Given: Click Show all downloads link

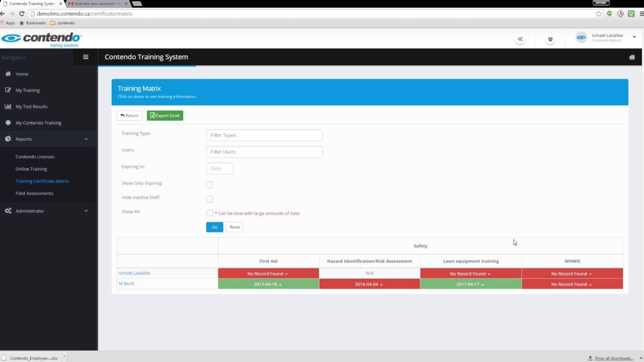Looking at the screenshot, I should pyautogui.click(x=613, y=358).
